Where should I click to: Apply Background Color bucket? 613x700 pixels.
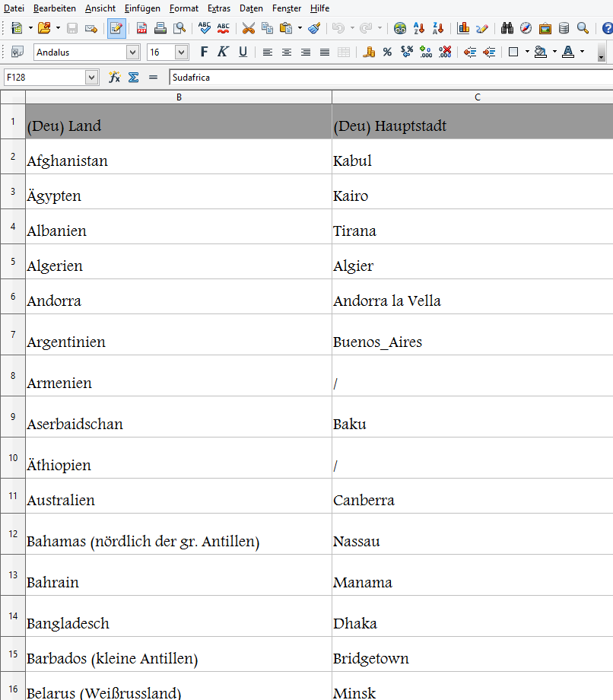tap(540, 52)
